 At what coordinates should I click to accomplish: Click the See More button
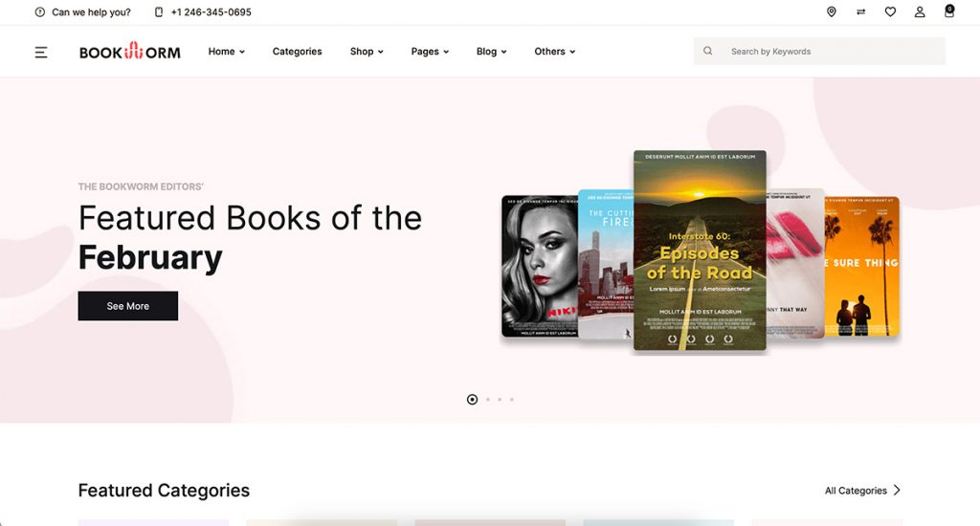(x=128, y=306)
